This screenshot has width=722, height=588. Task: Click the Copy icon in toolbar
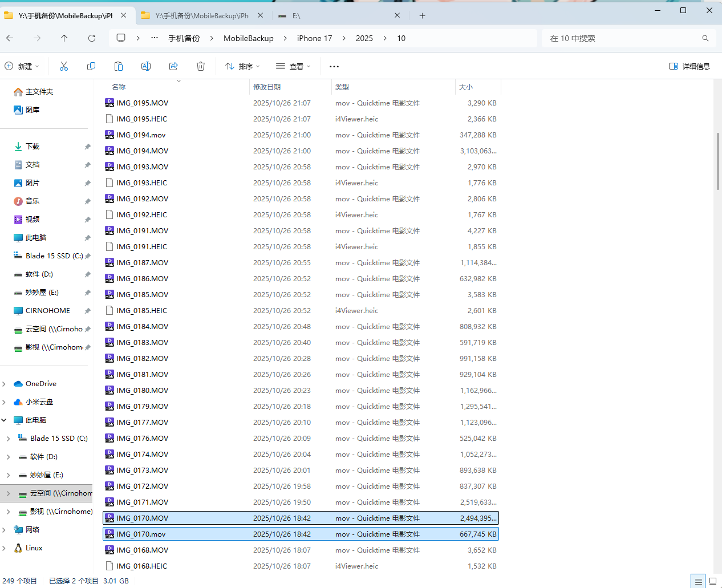(91, 66)
